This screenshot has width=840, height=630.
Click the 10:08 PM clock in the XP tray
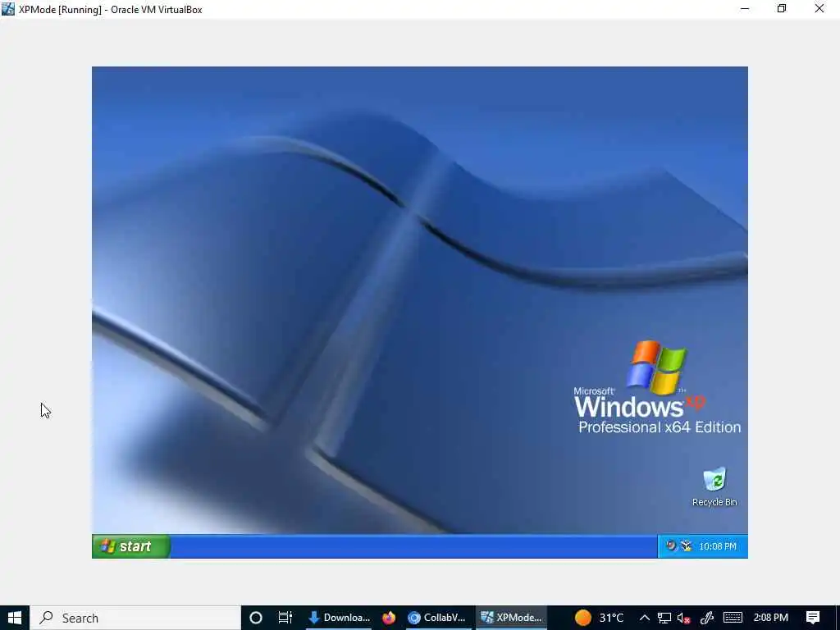coord(717,546)
